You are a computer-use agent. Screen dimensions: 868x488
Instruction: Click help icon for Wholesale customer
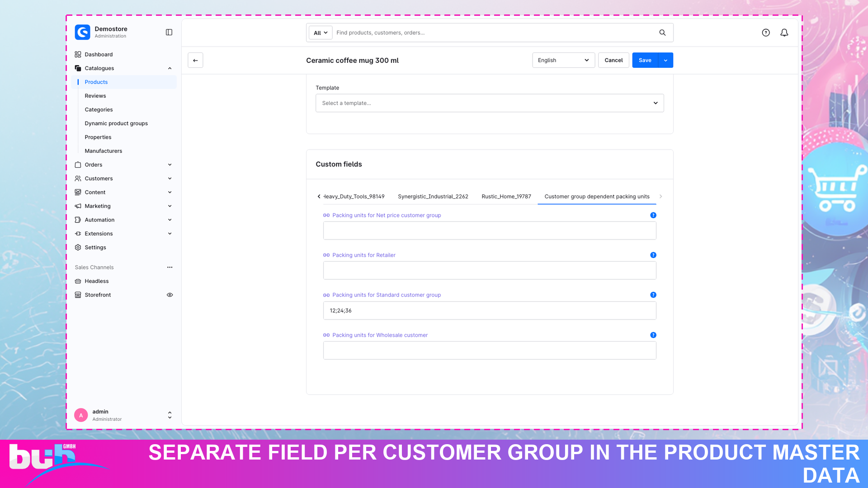(653, 335)
